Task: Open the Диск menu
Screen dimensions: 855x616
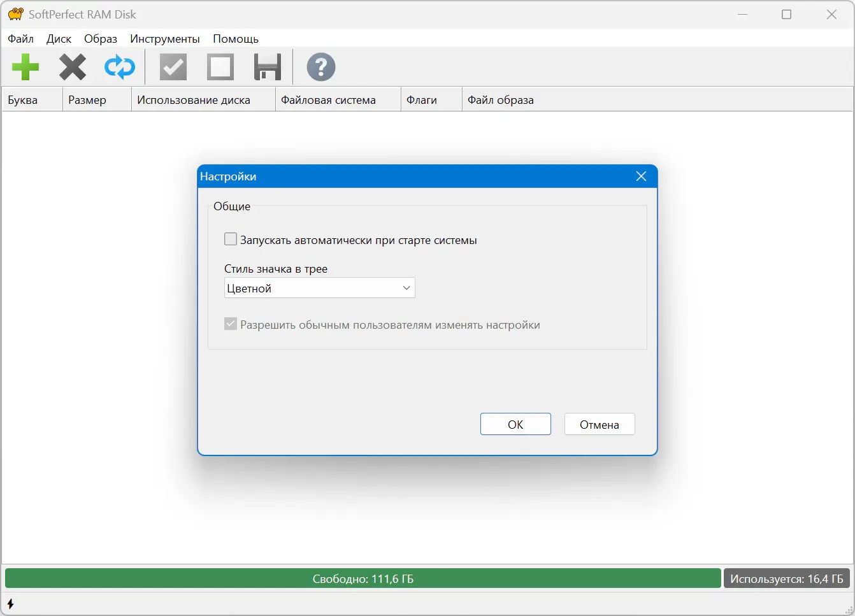Action: [x=59, y=39]
